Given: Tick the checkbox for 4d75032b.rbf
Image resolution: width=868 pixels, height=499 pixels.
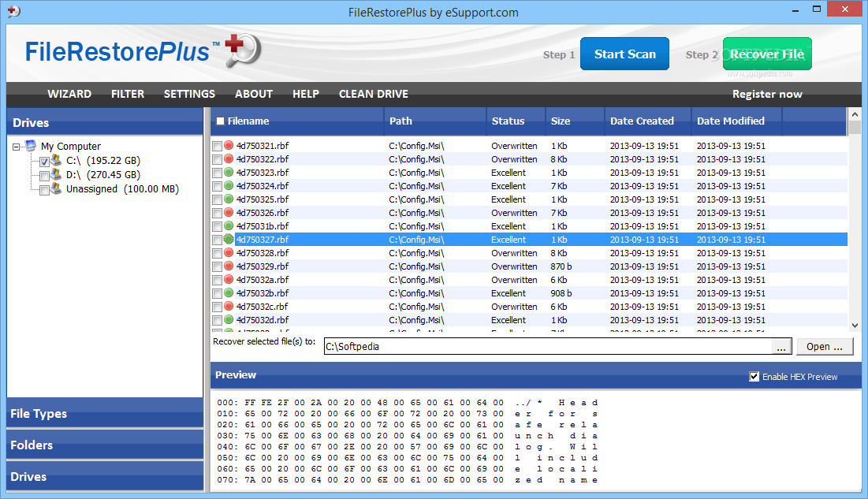Looking at the screenshot, I should (217, 293).
